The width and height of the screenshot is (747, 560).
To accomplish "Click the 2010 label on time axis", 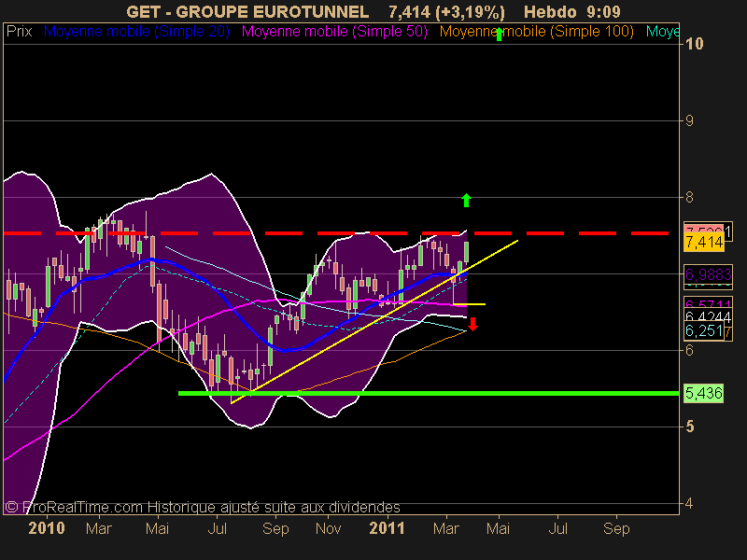I will (47, 528).
